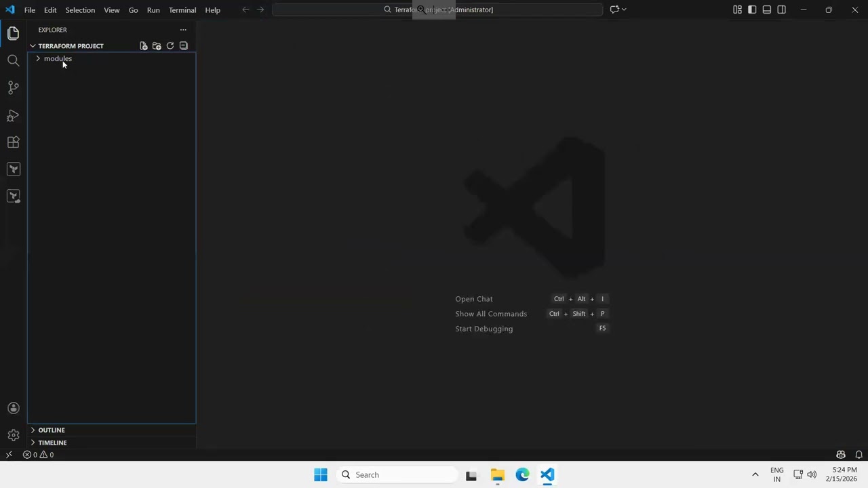The image size is (868, 488).
Task: Open the Go menu
Action: pos(133,10)
